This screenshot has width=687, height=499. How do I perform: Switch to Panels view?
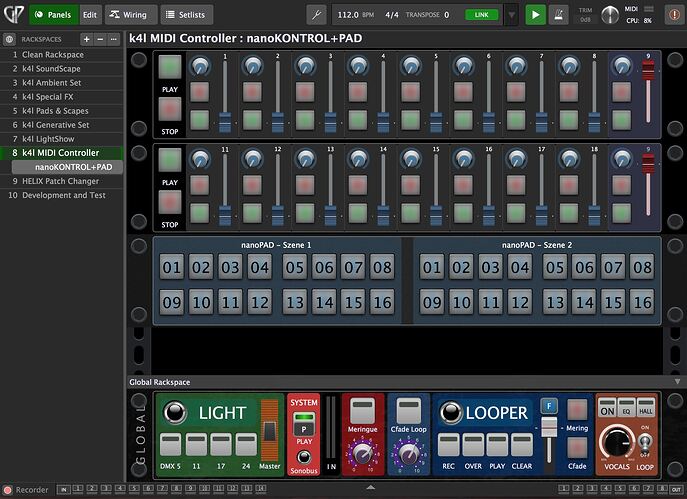53,15
